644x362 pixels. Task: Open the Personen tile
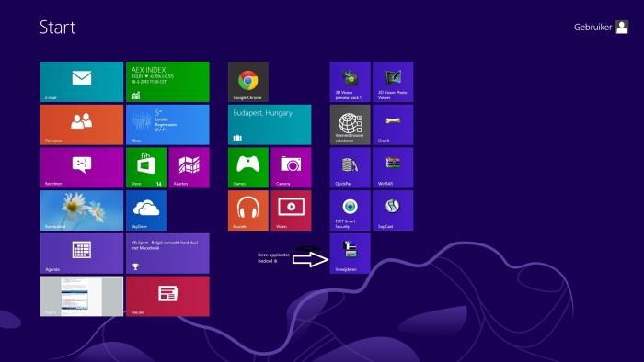[x=82, y=125]
